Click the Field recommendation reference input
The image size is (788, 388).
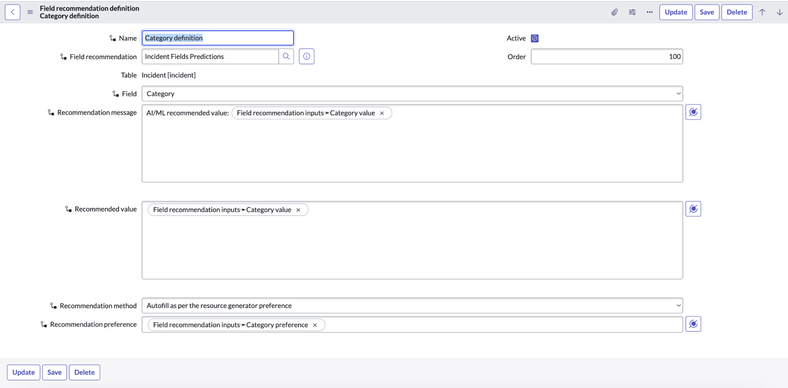tap(210, 57)
